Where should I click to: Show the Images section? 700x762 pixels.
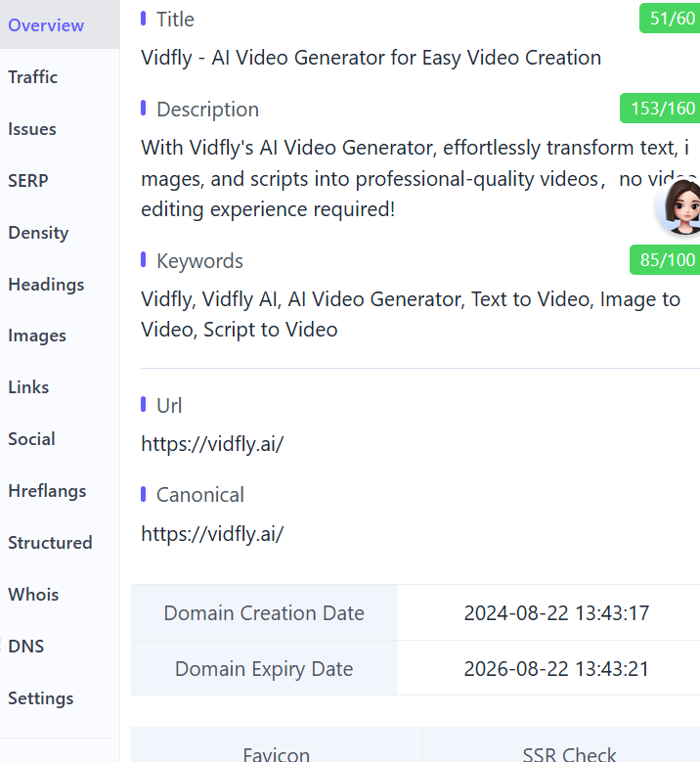[x=37, y=336]
